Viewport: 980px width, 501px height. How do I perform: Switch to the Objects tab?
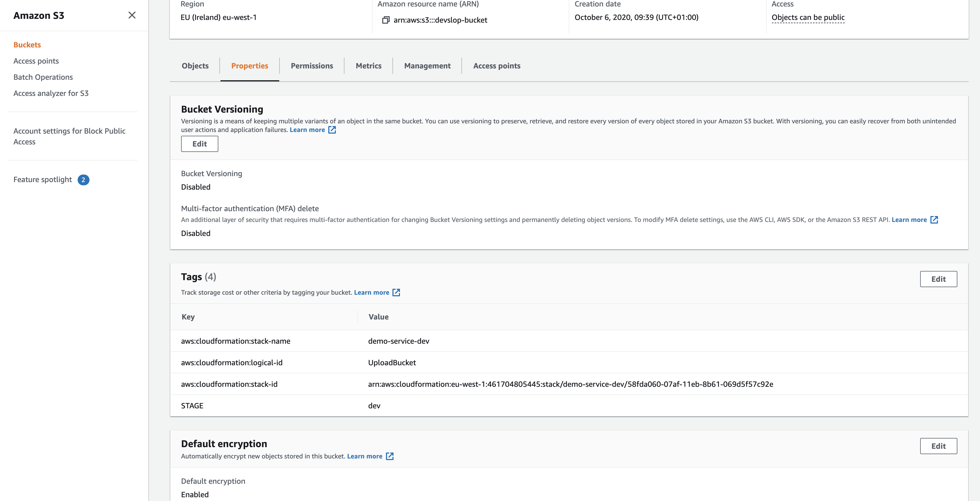tap(195, 66)
